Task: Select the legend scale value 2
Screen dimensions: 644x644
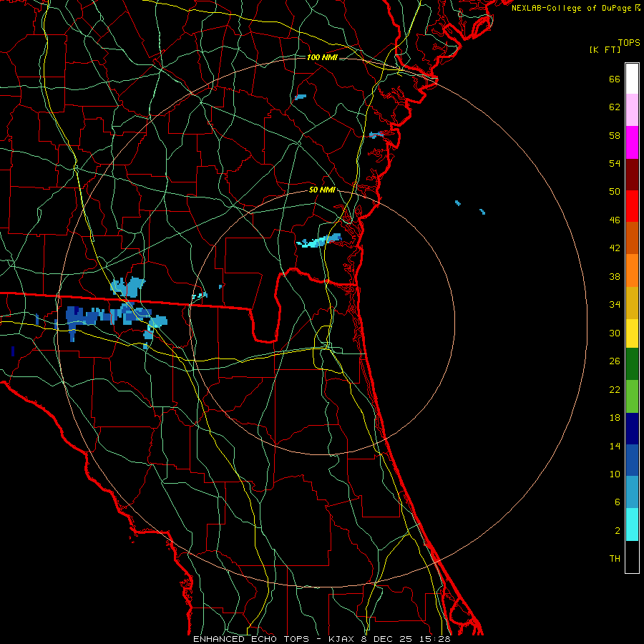Action: point(618,531)
